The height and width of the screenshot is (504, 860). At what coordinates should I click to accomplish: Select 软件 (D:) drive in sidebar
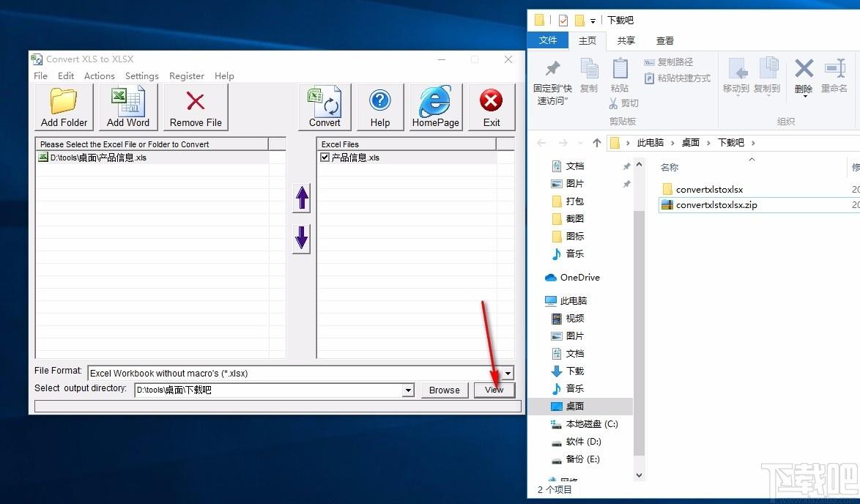coord(576,442)
